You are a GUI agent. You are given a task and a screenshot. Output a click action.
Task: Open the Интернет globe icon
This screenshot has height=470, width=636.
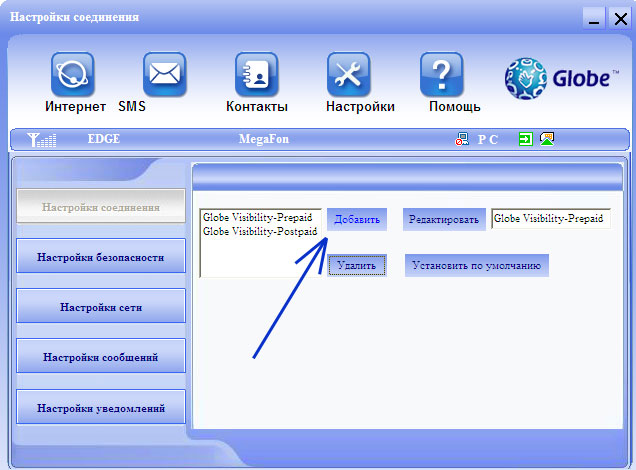tap(73, 75)
